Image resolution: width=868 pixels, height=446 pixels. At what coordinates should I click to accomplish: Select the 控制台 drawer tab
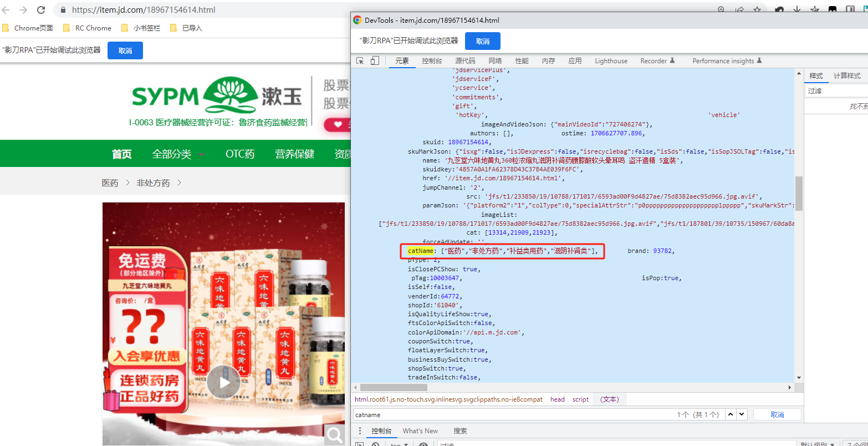pos(381,431)
